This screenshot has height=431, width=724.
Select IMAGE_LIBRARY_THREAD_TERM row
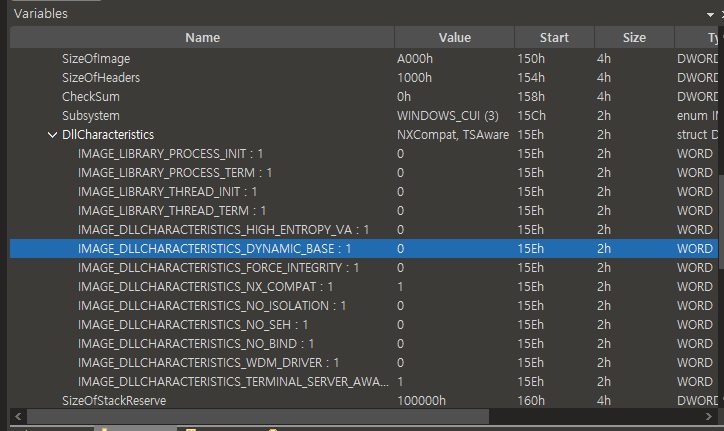[364, 211]
